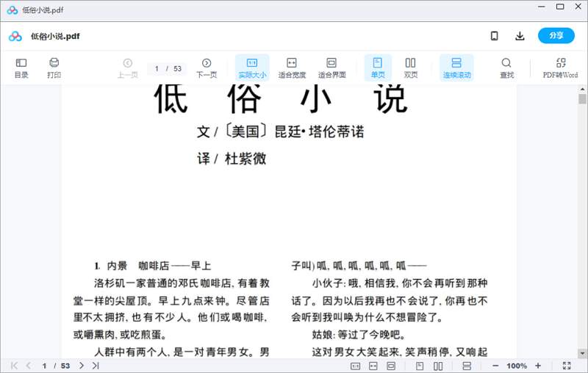Switch to 双页 double page layout
This screenshot has width=588, height=373.
click(410, 68)
